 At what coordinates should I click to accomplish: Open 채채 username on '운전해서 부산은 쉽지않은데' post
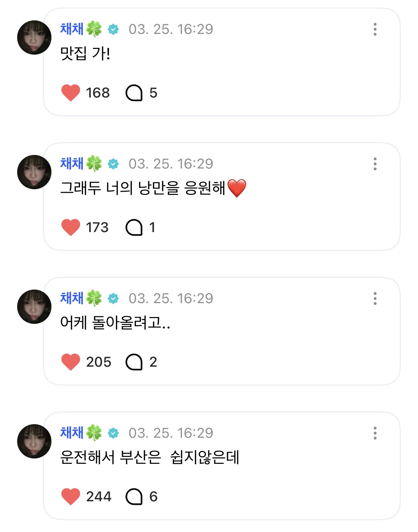tap(72, 433)
